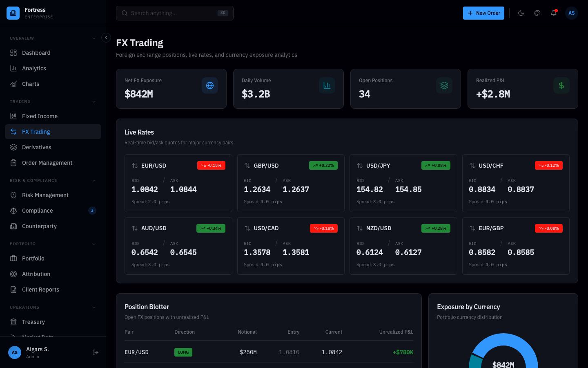Click the Portfolio briefcase icon
Image resolution: width=588 pixels, height=368 pixels.
13,258
